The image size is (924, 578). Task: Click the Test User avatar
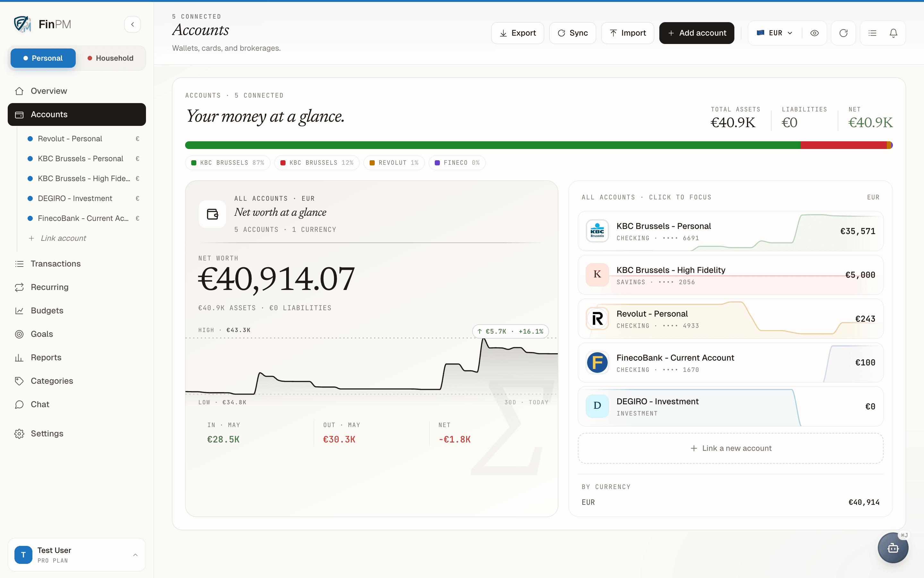tap(23, 555)
